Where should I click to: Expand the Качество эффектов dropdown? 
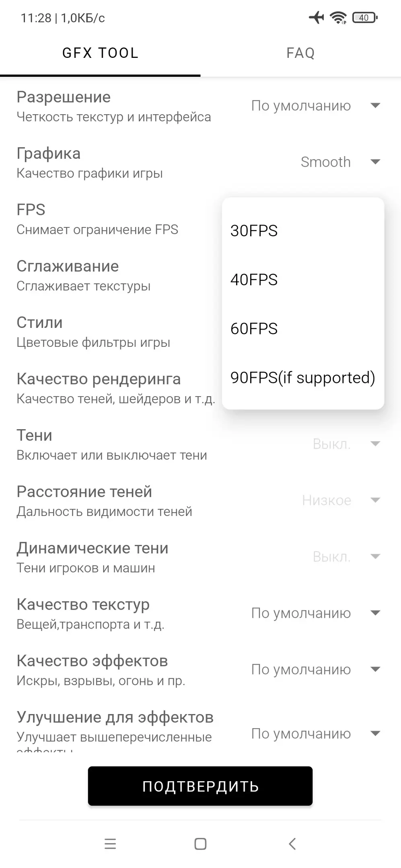375,669
